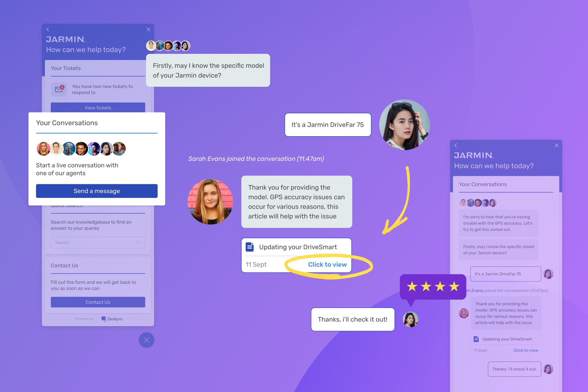Image resolution: width=588 pixels, height=392 pixels.
Task: Click the Contact Us button
Action: pyautogui.click(x=98, y=302)
